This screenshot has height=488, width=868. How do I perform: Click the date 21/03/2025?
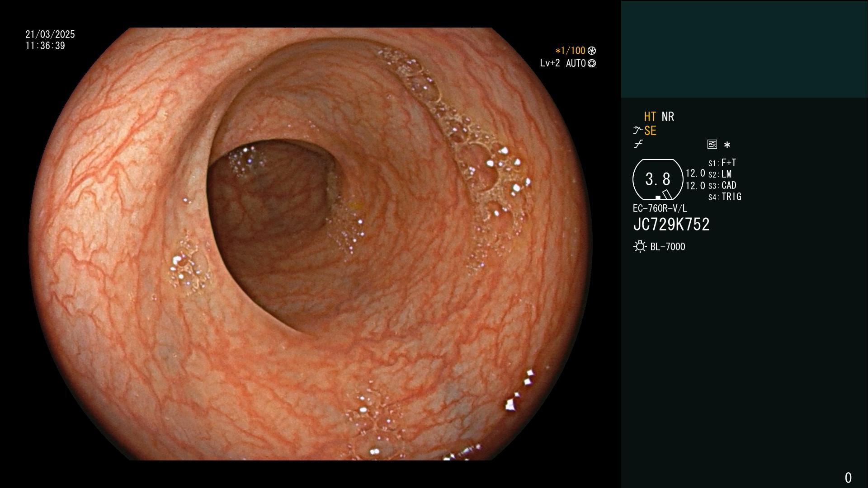point(50,34)
